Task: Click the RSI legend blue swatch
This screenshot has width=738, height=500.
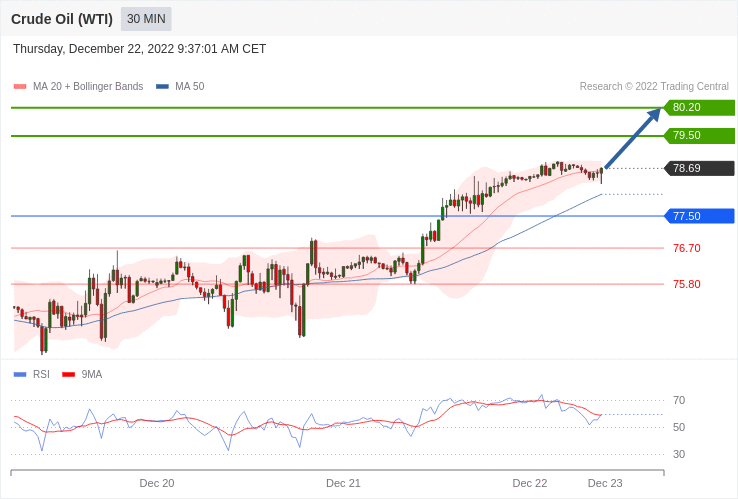Action: coord(20,375)
